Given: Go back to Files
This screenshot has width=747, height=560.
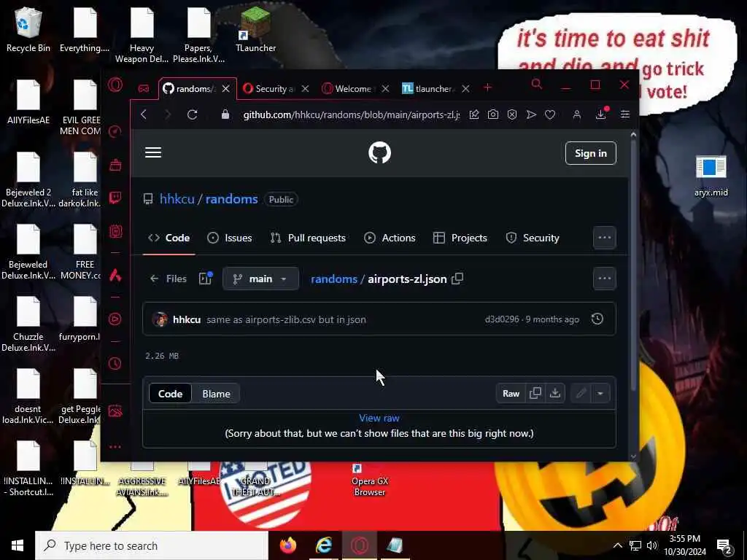Looking at the screenshot, I should coord(169,279).
